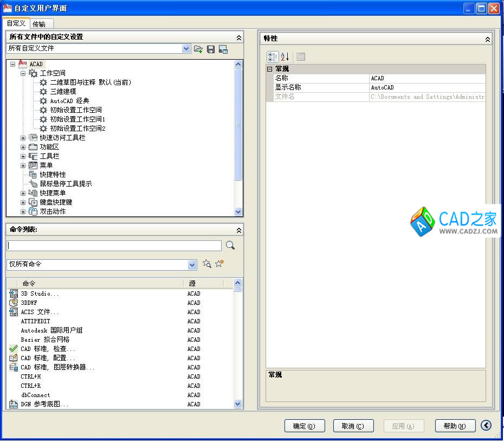Collapse the 工作空间 tree node
Viewport: 504px width, 441px height.
[23, 73]
